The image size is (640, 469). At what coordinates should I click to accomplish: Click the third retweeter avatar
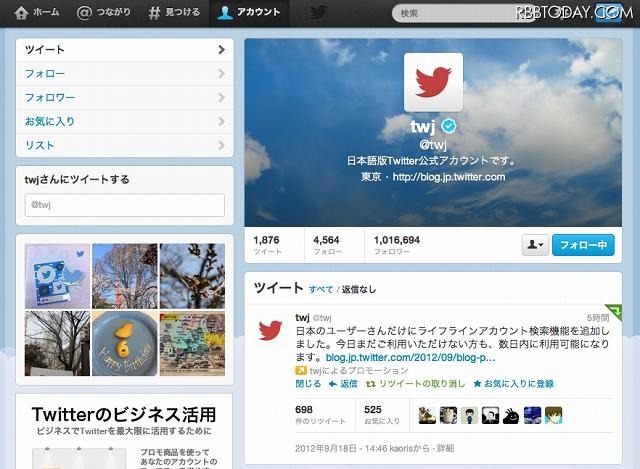point(469,416)
